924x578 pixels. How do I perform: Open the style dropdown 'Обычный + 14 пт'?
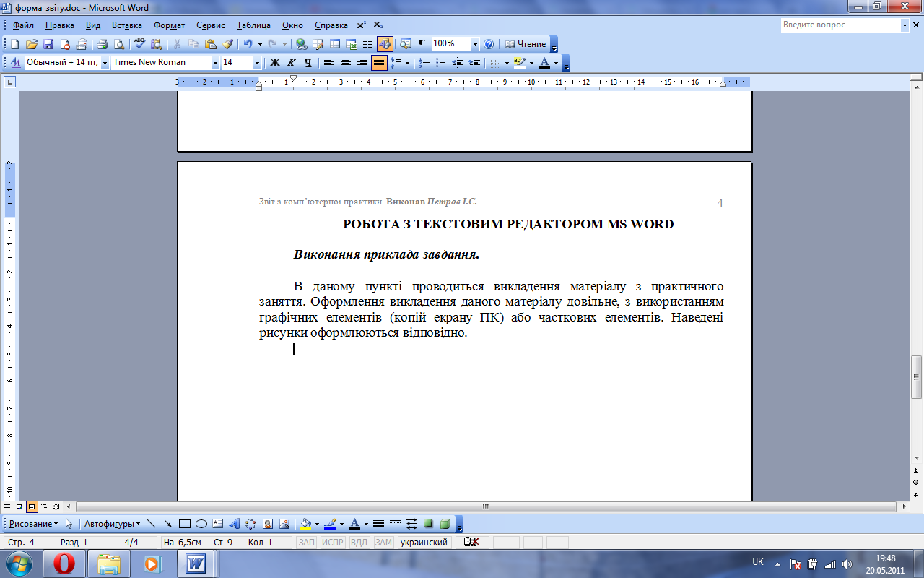click(105, 63)
